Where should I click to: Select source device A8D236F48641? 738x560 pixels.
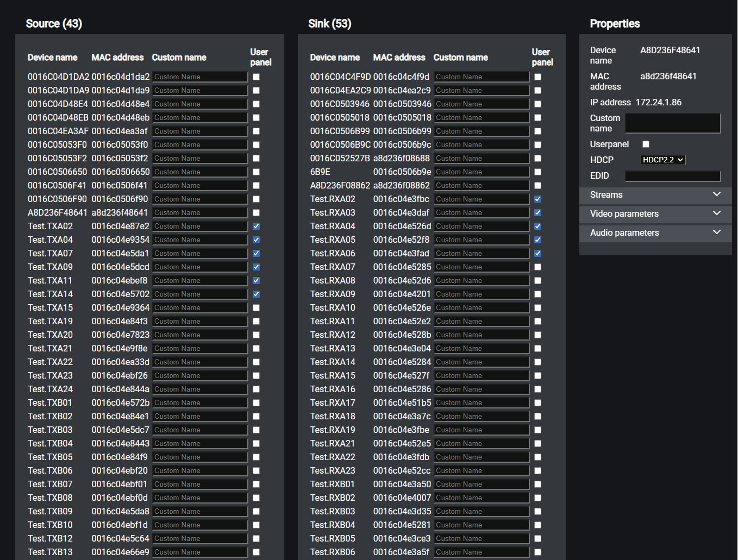click(57, 213)
